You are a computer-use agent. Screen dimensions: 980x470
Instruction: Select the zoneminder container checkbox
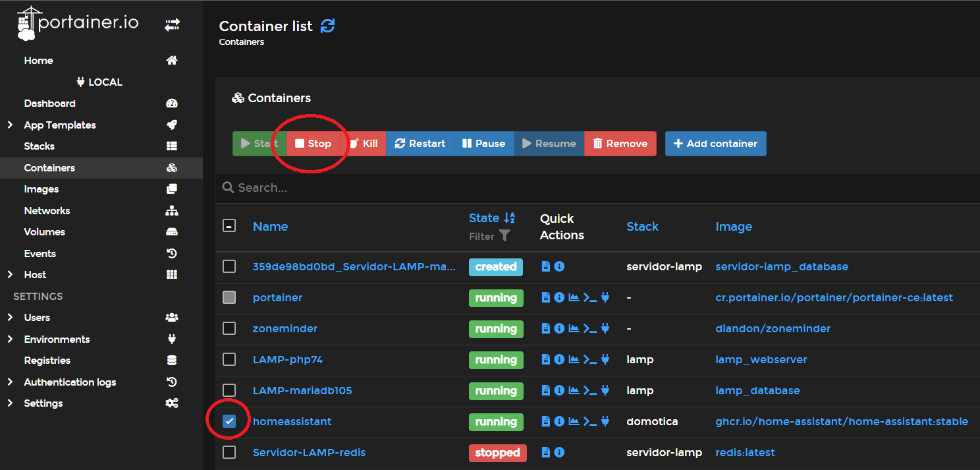(x=229, y=329)
